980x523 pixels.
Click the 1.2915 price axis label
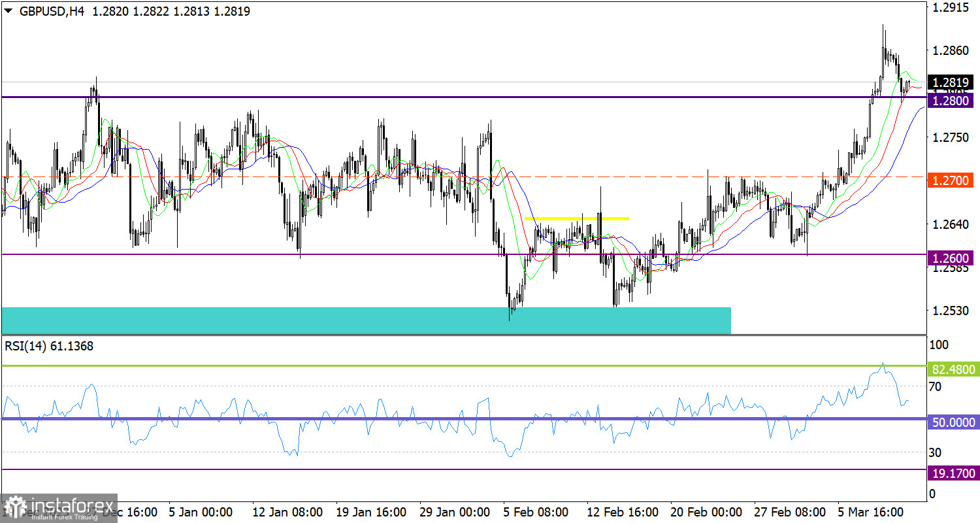tap(951, 8)
